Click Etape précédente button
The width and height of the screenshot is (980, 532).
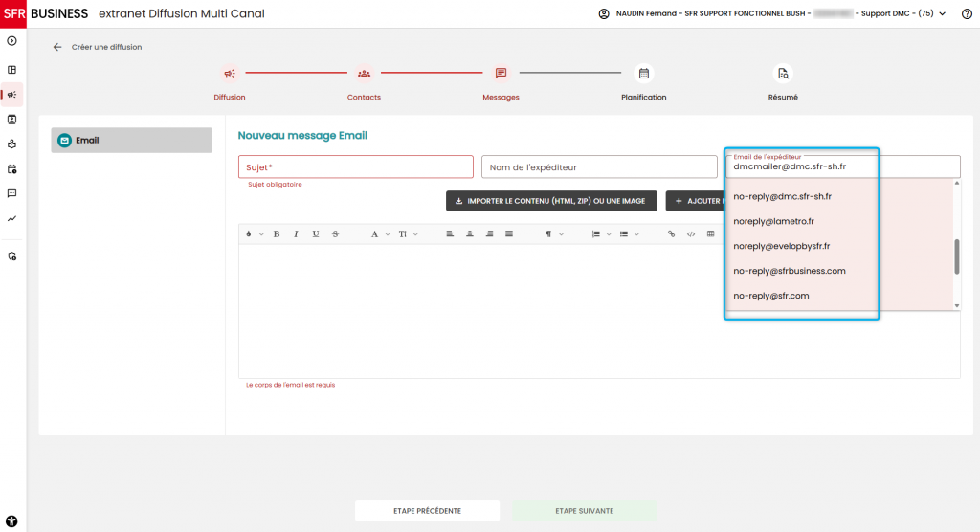coord(428,511)
